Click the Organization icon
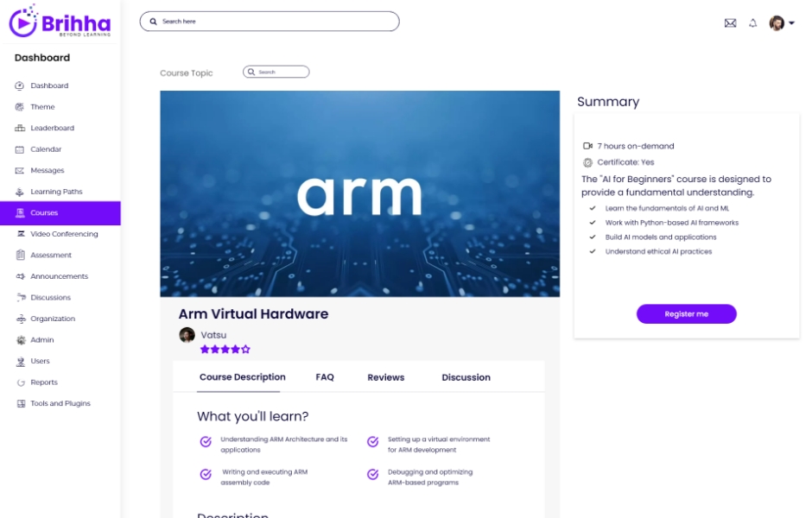The image size is (812, 518). [21, 319]
